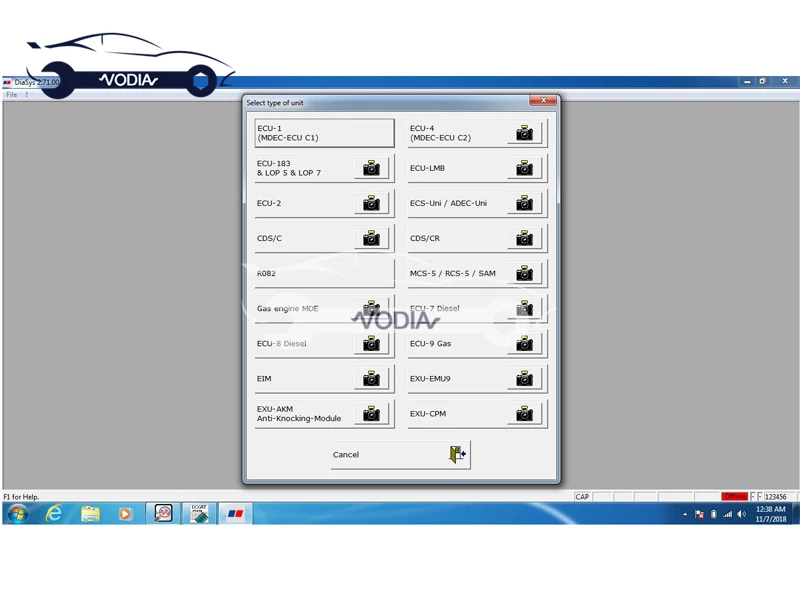Open the ? help menu
This screenshot has width=800, height=600.
tap(27, 95)
